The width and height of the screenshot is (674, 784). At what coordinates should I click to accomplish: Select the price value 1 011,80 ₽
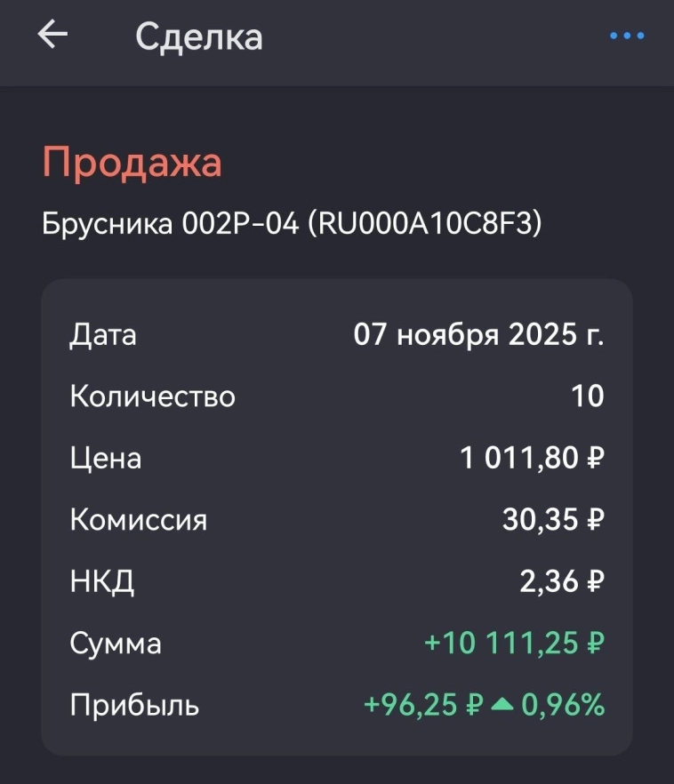pos(532,459)
